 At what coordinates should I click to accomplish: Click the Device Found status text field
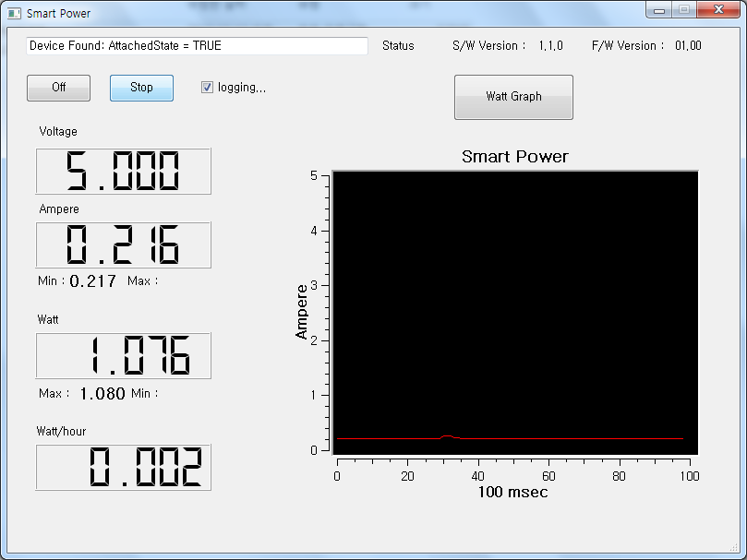[x=197, y=46]
